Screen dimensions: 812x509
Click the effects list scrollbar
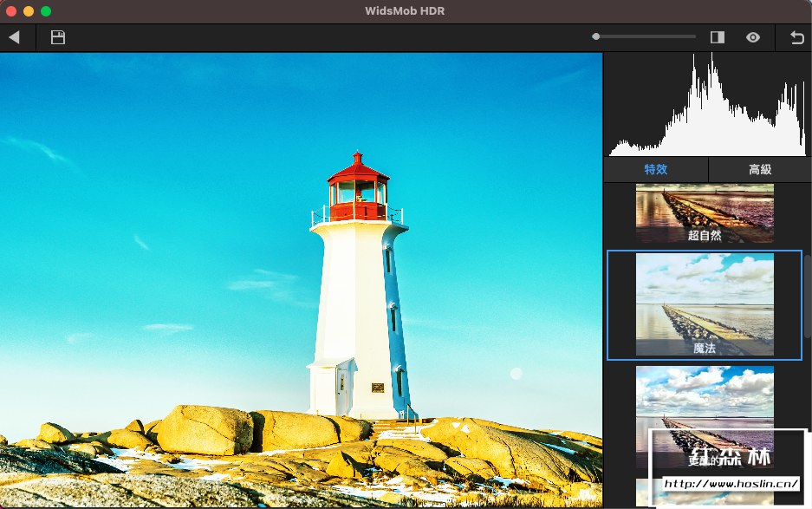808,296
